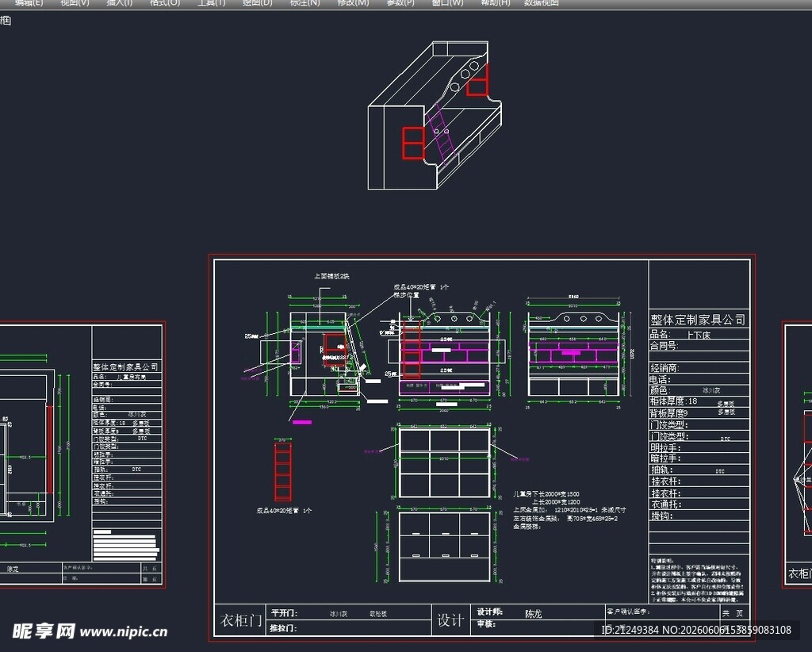The image size is (812, 652).
Task: Open the 视图(V) menu
Action: click(x=75, y=3)
